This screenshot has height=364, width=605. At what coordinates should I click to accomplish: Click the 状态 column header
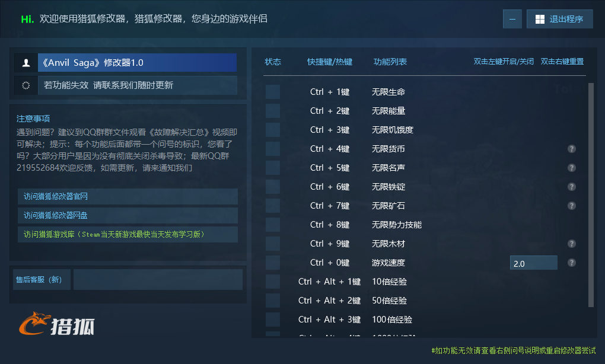click(x=273, y=62)
